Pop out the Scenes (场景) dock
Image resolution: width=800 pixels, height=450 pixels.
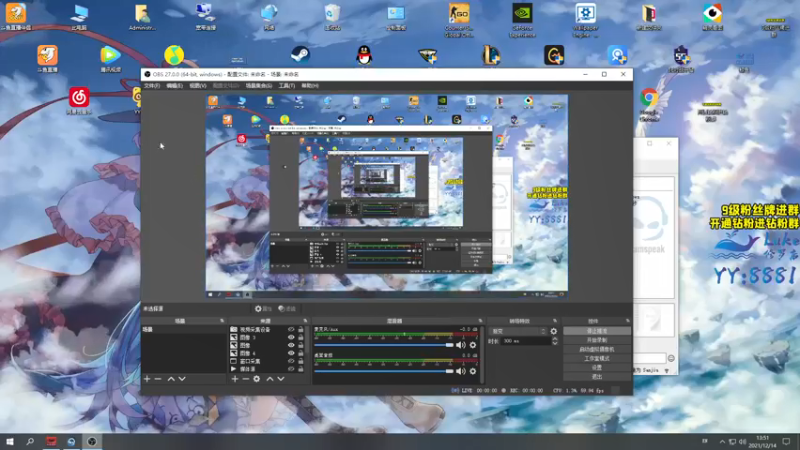point(222,321)
